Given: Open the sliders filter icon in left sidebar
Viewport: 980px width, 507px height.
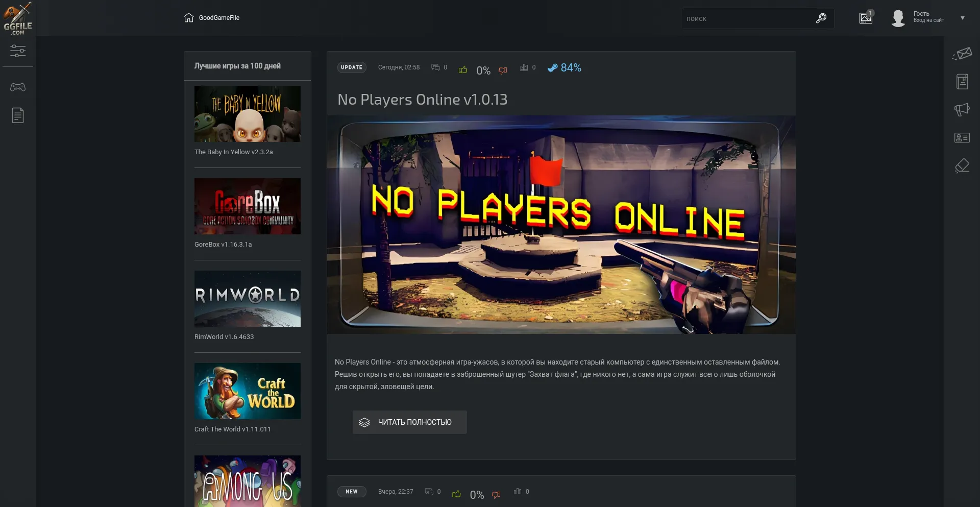Looking at the screenshot, I should pos(18,51).
